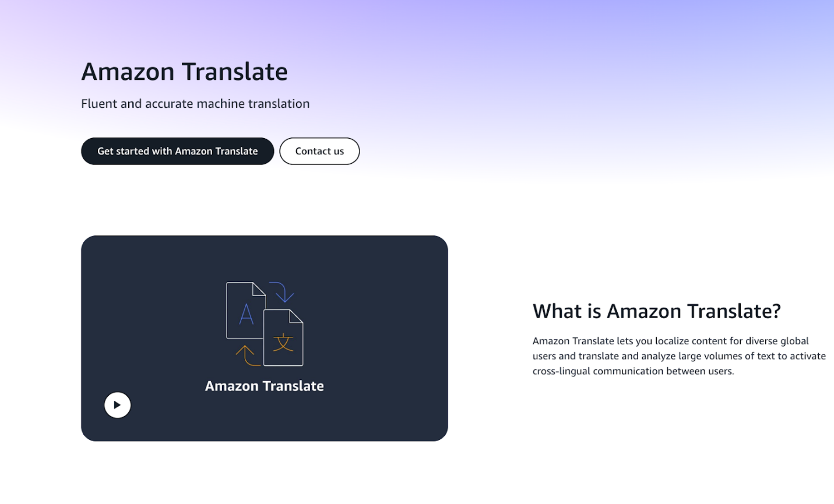The width and height of the screenshot is (834, 504).
Task: Open the "Contact us" button
Action: [x=319, y=151]
